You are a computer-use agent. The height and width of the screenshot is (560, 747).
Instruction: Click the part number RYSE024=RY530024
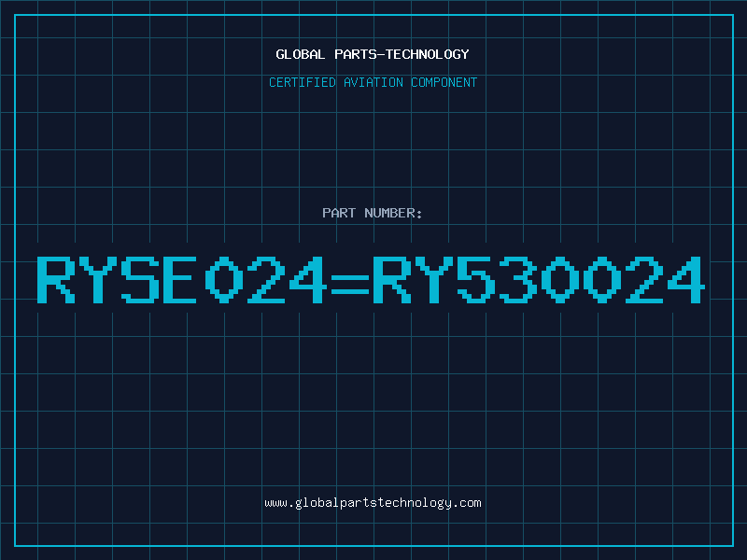point(371,280)
